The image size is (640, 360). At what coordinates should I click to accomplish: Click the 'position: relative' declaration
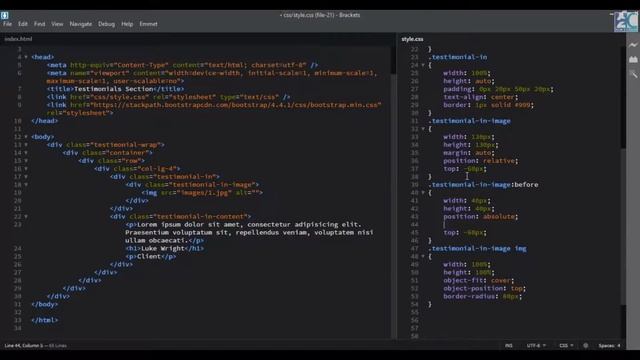[481, 161]
